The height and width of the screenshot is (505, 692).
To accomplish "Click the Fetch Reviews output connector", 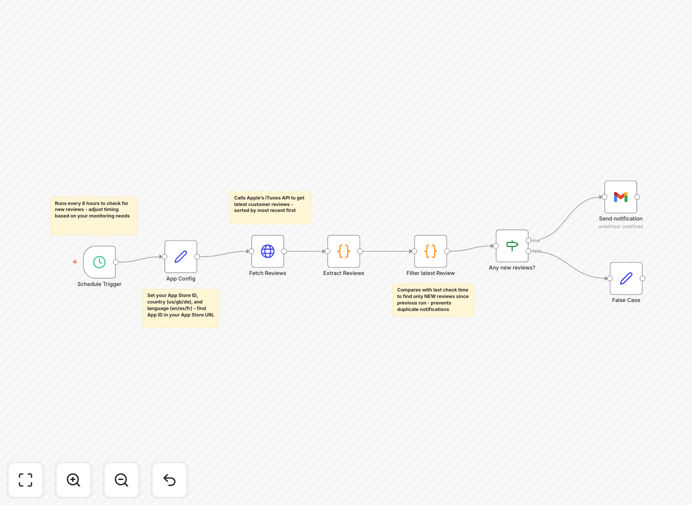I will coord(284,251).
